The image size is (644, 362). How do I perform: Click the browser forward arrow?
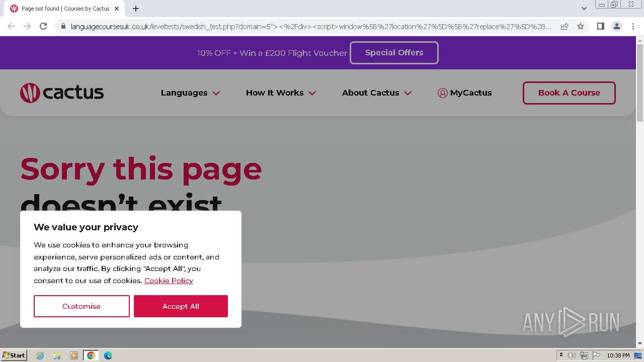pos(27,26)
